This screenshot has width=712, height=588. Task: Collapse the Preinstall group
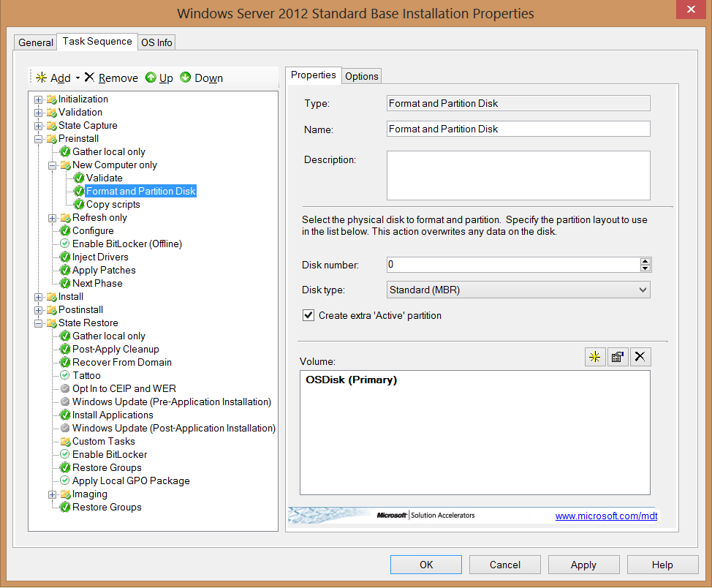coord(39,139)
